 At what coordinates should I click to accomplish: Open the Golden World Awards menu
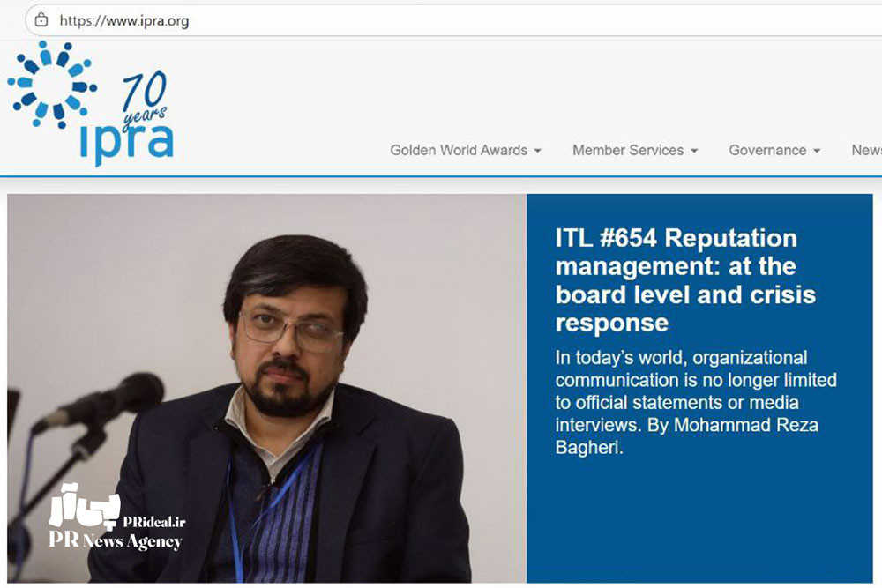459,151
